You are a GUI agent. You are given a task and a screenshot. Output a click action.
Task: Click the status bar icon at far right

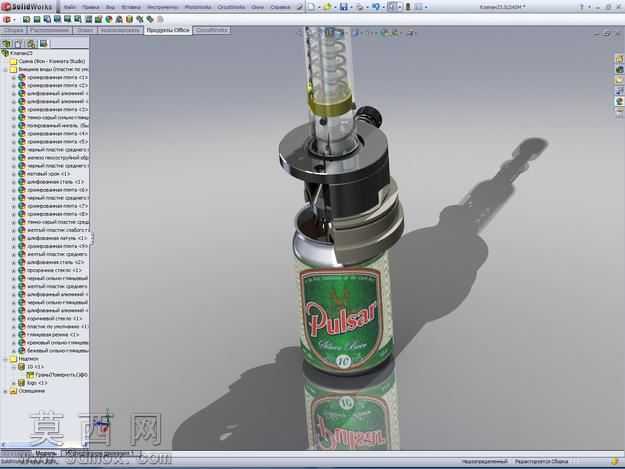(x=615, y=461)
